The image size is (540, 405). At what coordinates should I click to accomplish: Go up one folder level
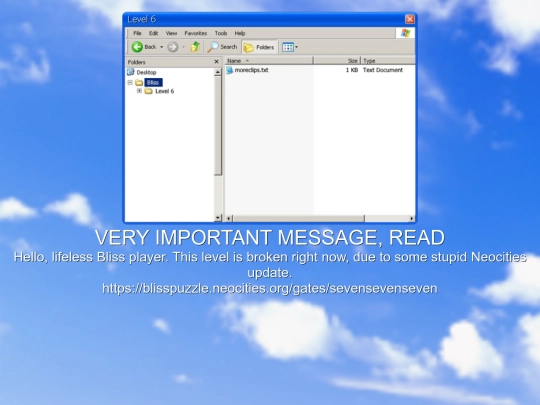(x=195, y=47)
